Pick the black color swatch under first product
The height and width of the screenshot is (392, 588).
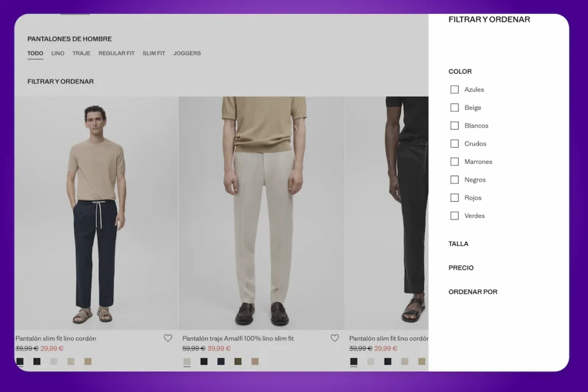click(36, 362)
